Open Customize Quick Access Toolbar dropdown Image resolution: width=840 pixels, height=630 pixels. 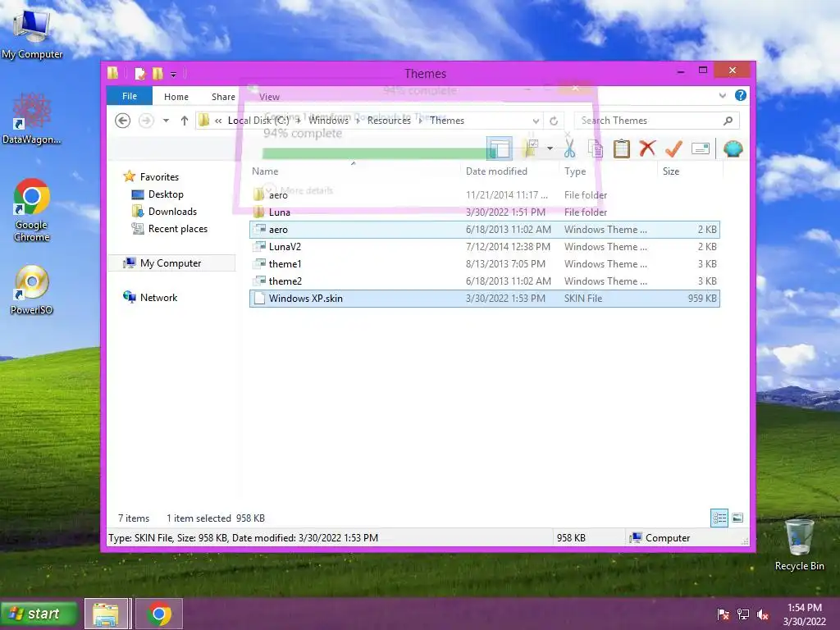(x=174, y=74)
